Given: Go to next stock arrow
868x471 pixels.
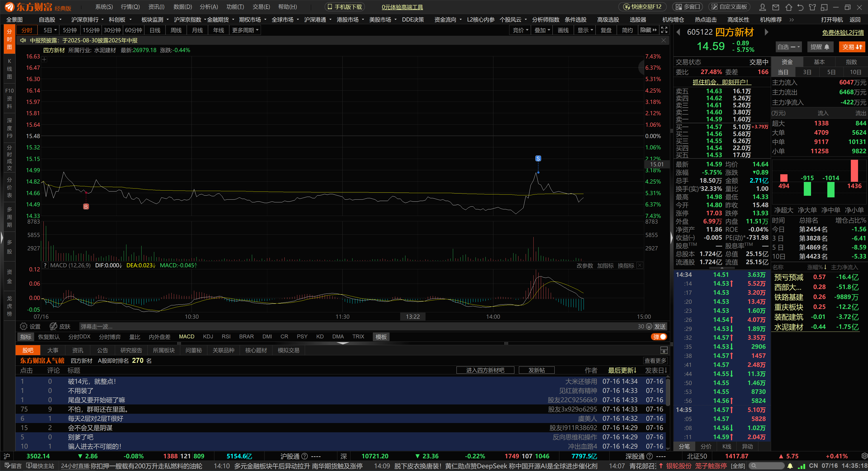Looking at the screenshot, I should [x=766, y=32].
